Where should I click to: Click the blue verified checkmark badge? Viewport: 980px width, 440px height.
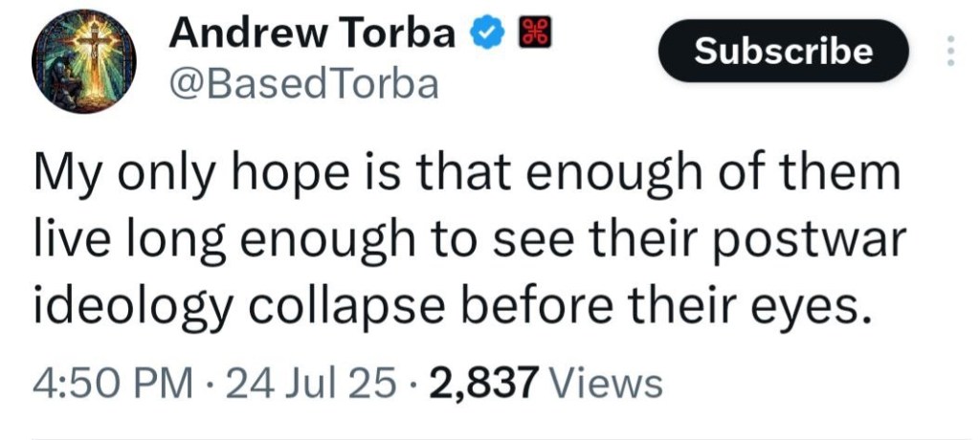(485, 33)
